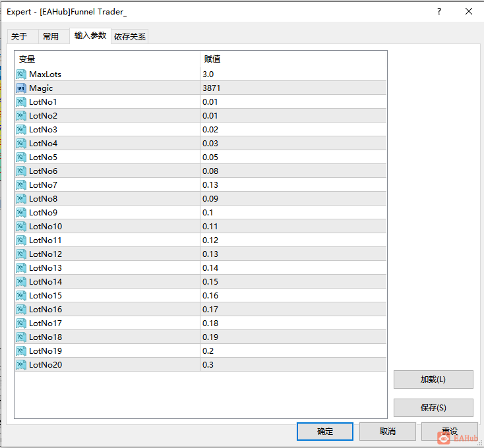The image size is (484, 448).
Task: Click the LotNo13 row icon
Action: click(x=21, y=268)
